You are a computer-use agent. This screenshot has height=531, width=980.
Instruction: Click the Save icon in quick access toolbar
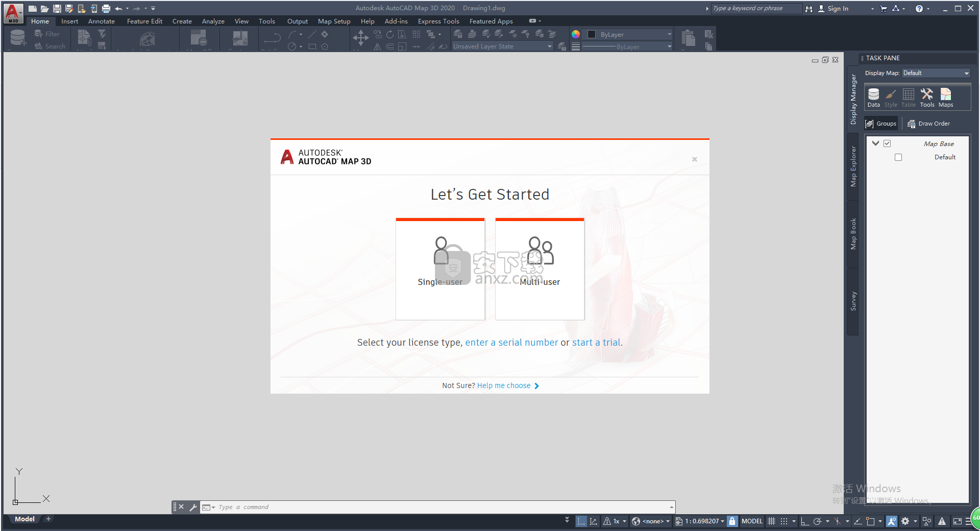click(x=57, y=9)
